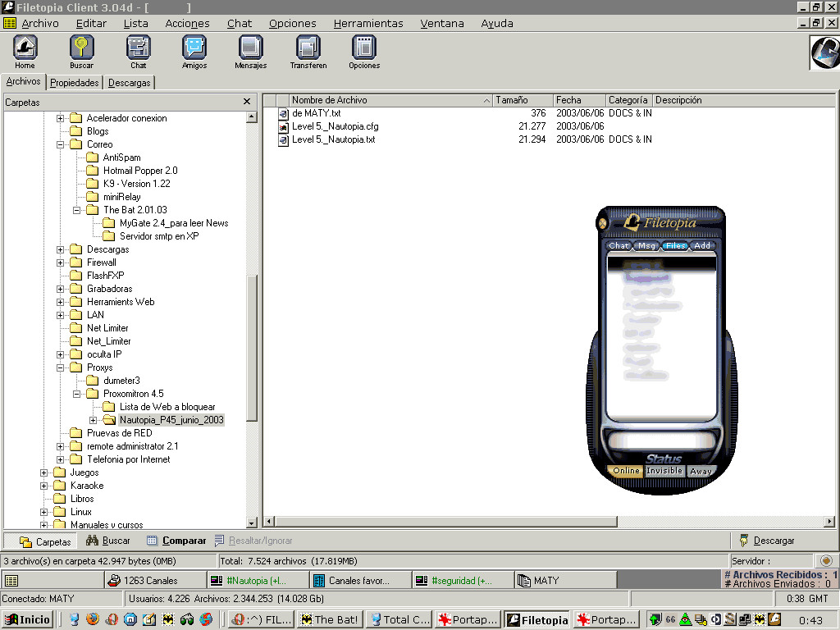
Task: Click the bottom Carpetas button
Action: point(41,541)
